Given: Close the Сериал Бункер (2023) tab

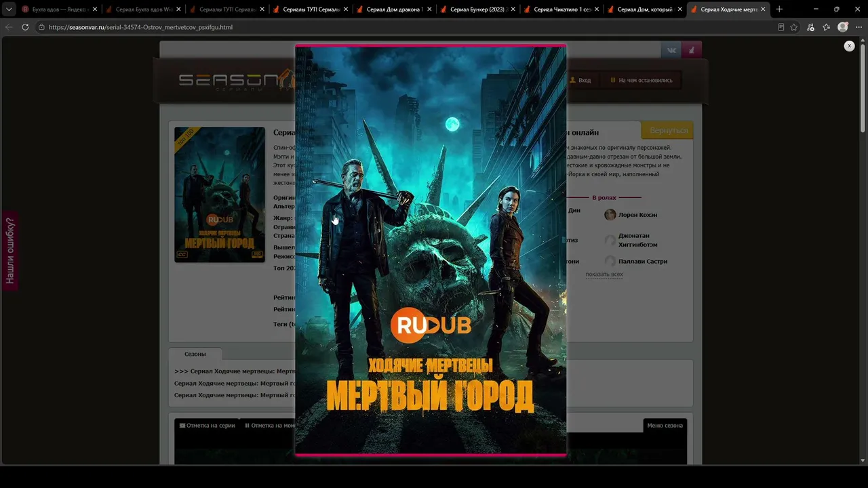Looking at the screenshot, I should (513, 9).
